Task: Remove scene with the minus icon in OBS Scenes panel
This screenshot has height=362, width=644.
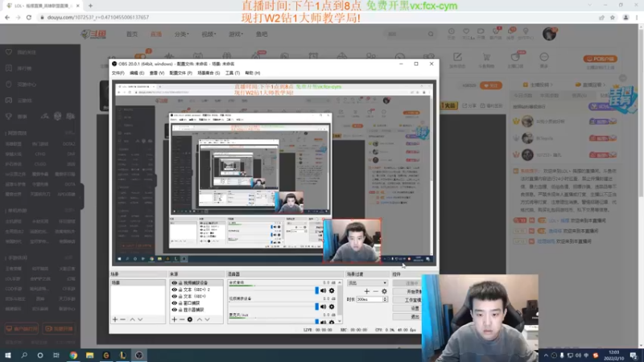Action: 123,319
